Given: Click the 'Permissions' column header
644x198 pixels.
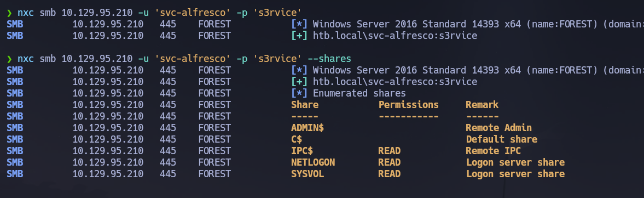Looking at the screenshot, I should [x=408, y=105].
